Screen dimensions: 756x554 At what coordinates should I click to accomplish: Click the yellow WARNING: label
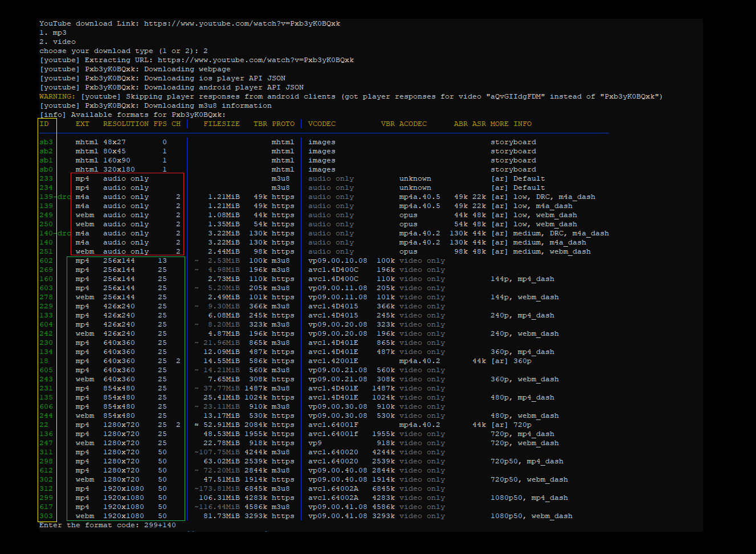click(57, 96)
